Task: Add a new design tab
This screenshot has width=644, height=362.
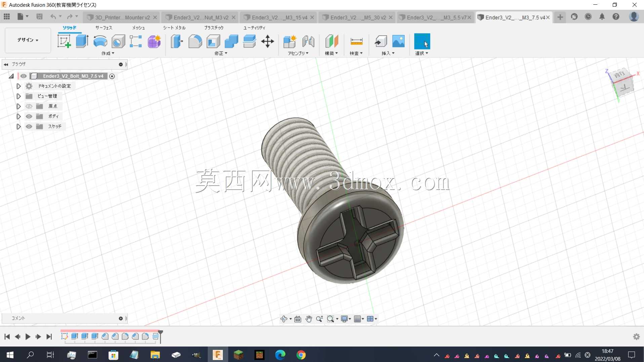Action: (560, 17)
